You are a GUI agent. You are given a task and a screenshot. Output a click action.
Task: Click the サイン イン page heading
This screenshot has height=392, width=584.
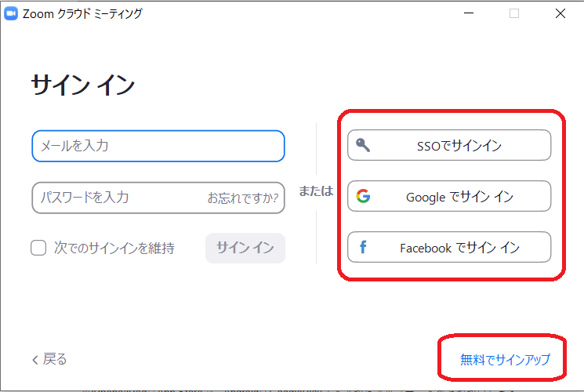(83, 85)
